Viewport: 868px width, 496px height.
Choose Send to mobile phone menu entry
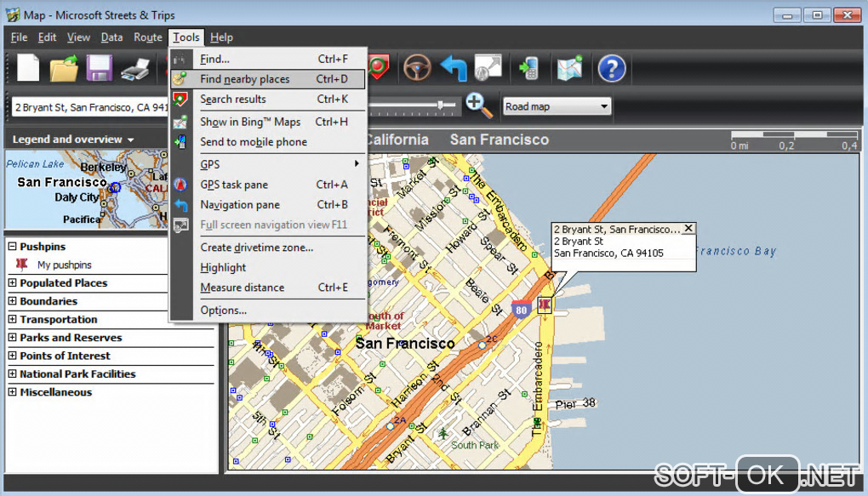click(268, 142)
